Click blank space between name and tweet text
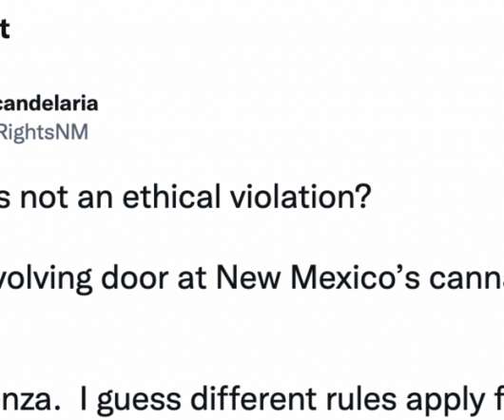The width and height of the screenshot is (504, 420). coord(225,161)
